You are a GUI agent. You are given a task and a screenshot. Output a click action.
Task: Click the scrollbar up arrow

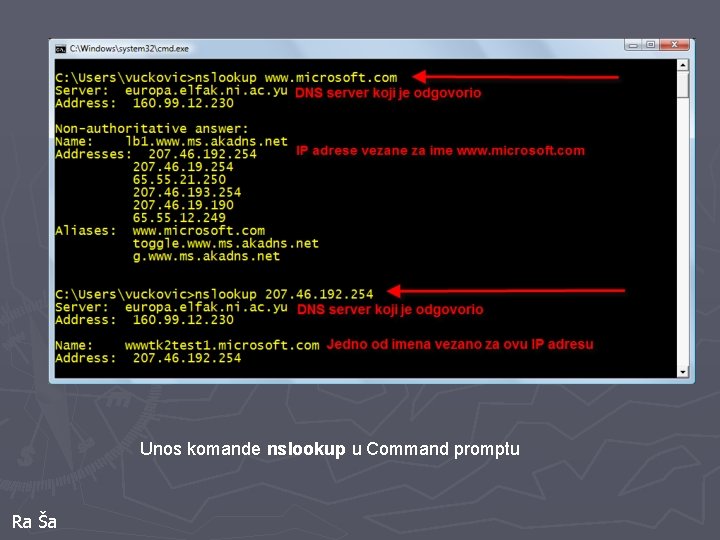point(683,65)
